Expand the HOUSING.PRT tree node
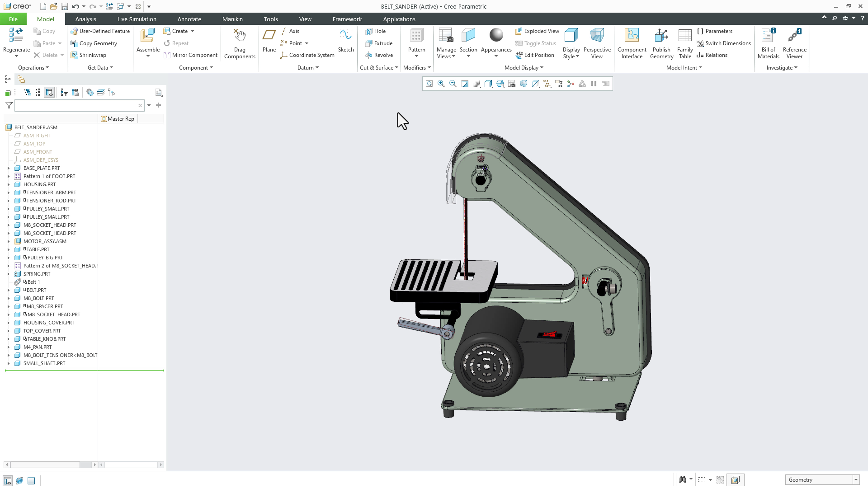 point(8,184)
